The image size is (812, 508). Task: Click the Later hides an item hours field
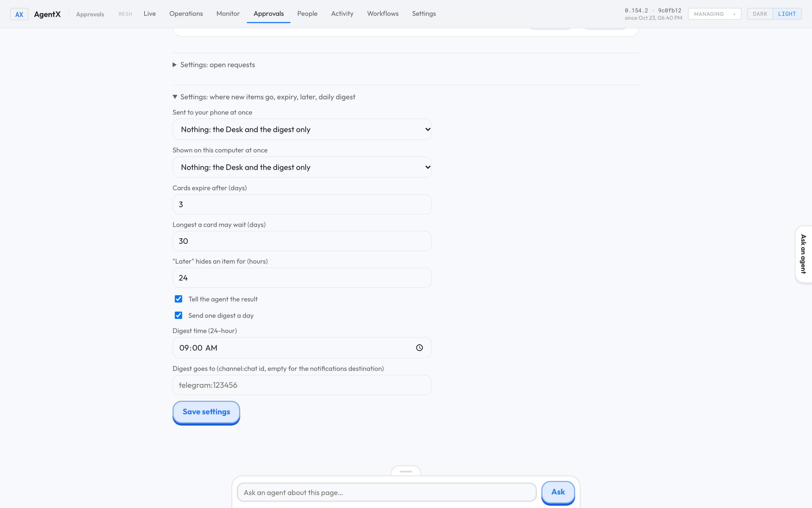[x=302, y=277]
